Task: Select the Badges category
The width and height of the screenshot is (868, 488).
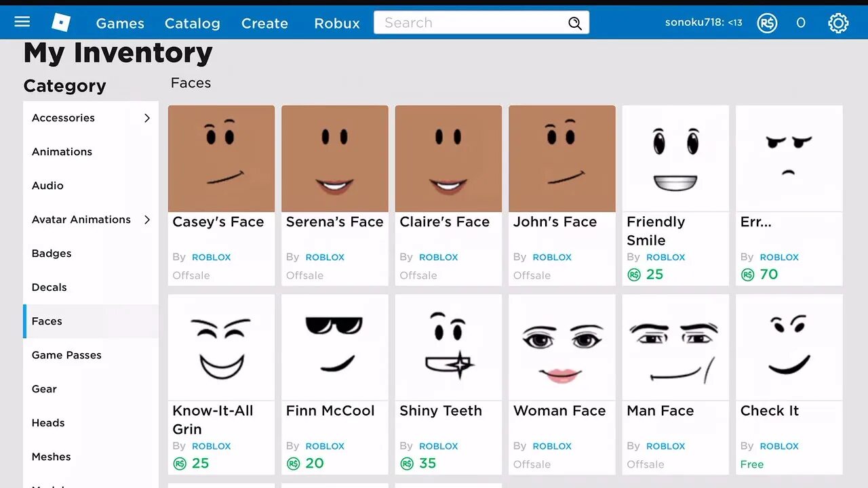Action: click(91, 253)
